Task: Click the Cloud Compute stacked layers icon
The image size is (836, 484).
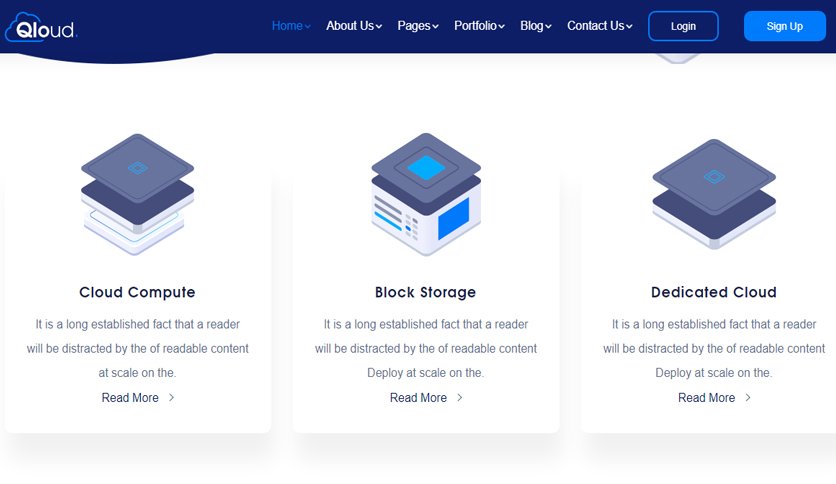Action: tap(138, 195)
